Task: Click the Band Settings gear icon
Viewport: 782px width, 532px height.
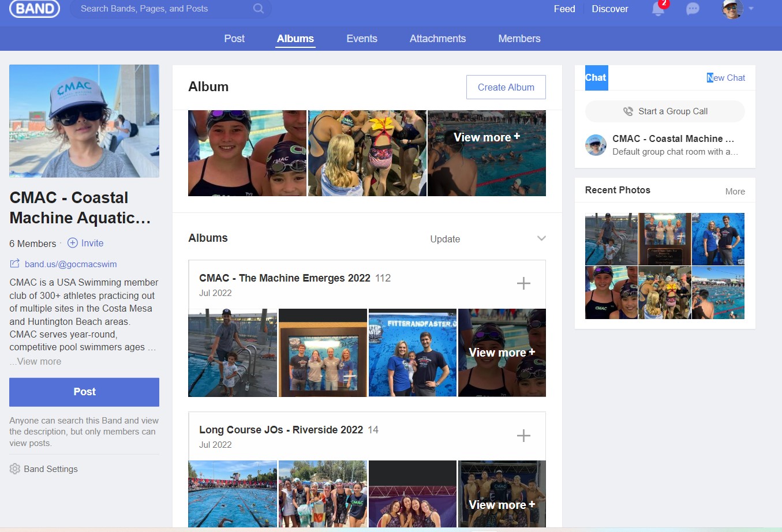Action: 15,469
